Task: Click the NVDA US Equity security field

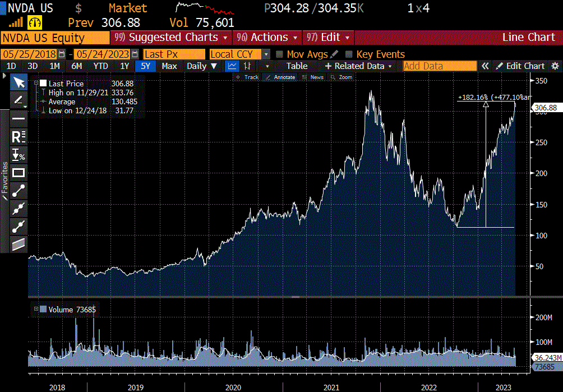Action: [x=56, y=38]
